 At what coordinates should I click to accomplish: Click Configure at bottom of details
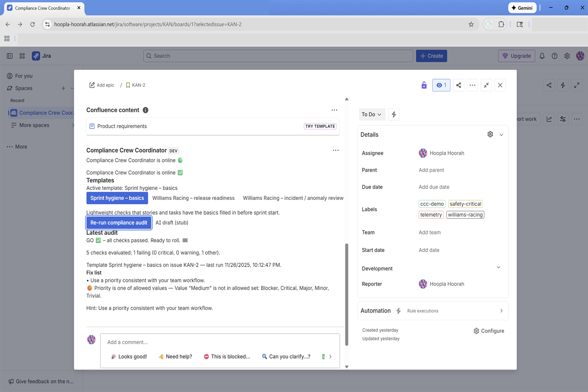[488, 331]
